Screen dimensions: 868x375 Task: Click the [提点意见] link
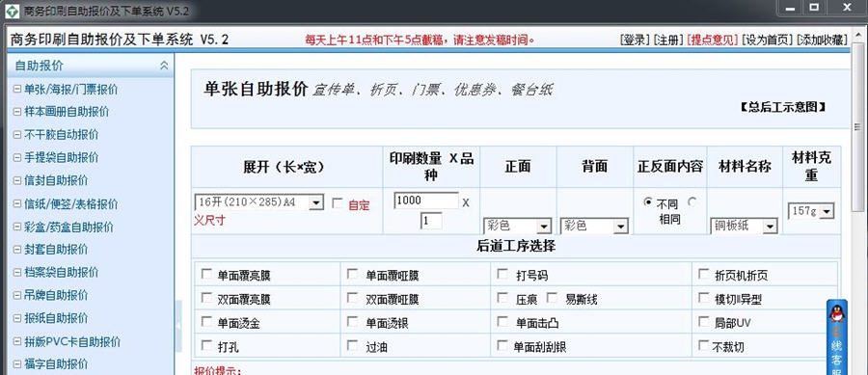713,40
